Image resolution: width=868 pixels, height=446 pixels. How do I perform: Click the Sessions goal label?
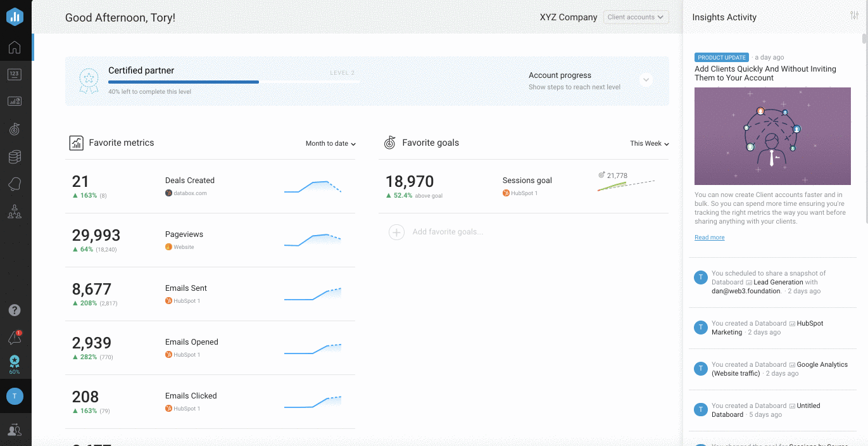pyautogui.click(x=527, y=181)
